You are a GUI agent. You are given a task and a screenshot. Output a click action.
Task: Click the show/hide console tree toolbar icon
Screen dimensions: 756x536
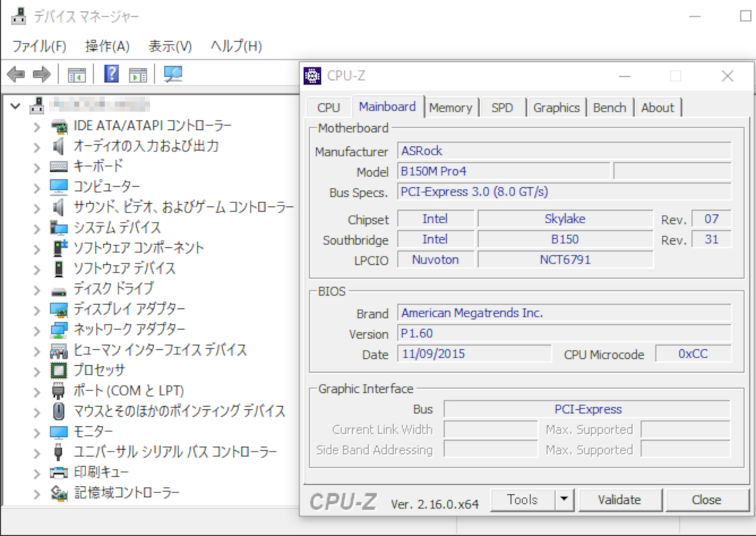[x=76, y=74]
